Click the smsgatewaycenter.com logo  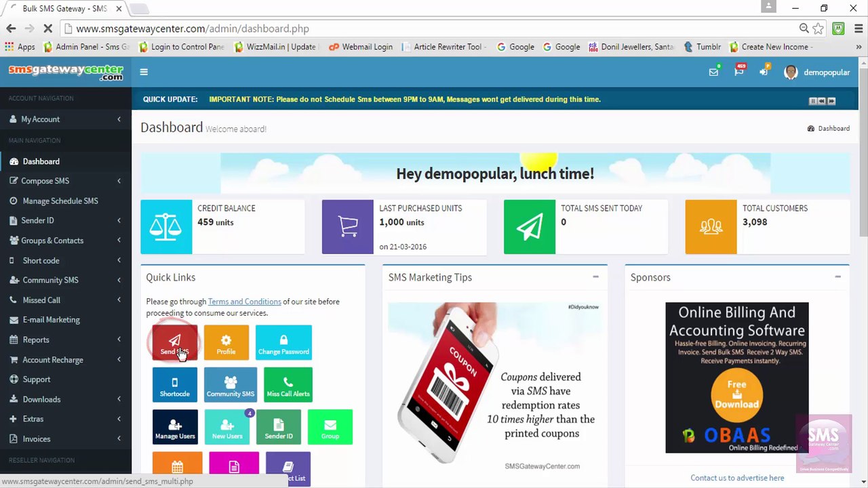point(66,72)
